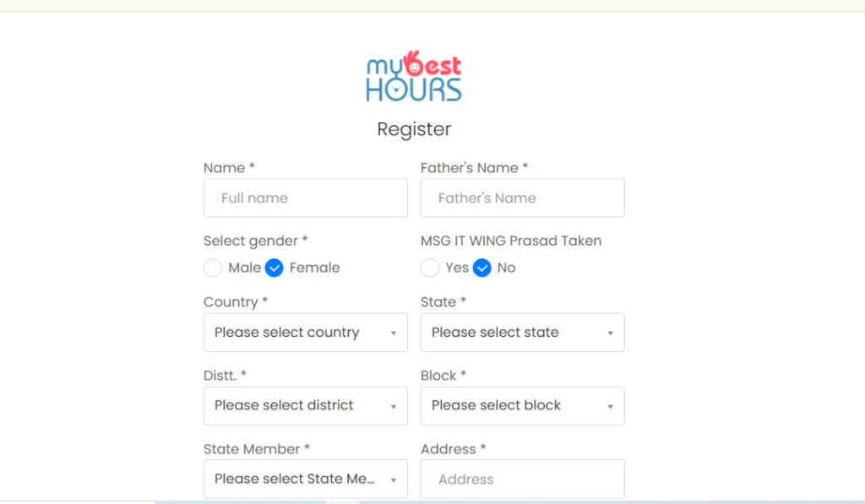The width and height of the screenshot is (865, 504).
Task: Click the state dropdown arrow icon
Action: pos(610,333)
